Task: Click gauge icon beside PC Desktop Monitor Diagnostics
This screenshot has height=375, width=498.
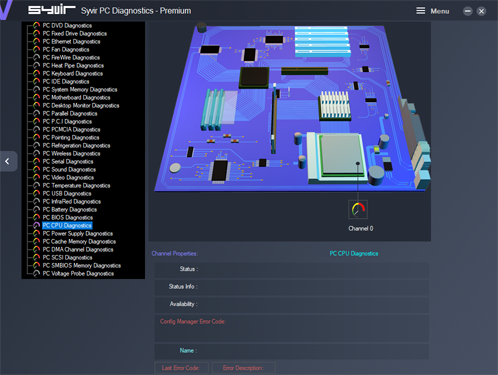Action: click(x=36, y=105)
